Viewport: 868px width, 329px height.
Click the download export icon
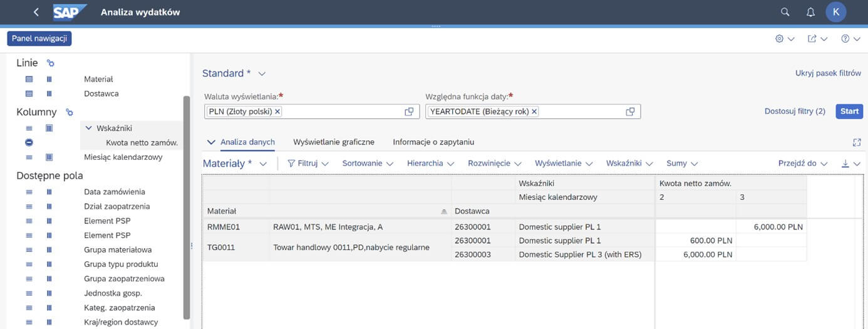(x=845, y=163)
